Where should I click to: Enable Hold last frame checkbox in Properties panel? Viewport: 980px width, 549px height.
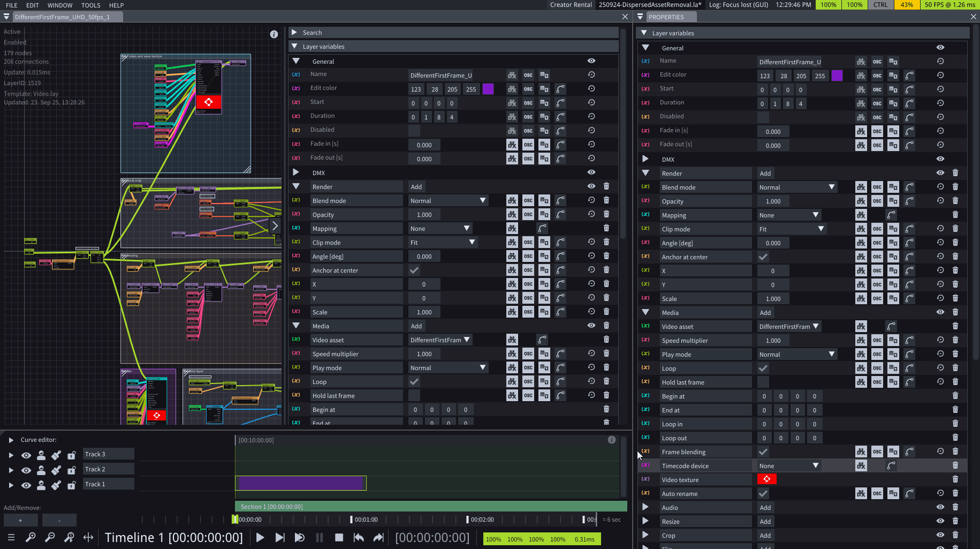tap(763, 382)
